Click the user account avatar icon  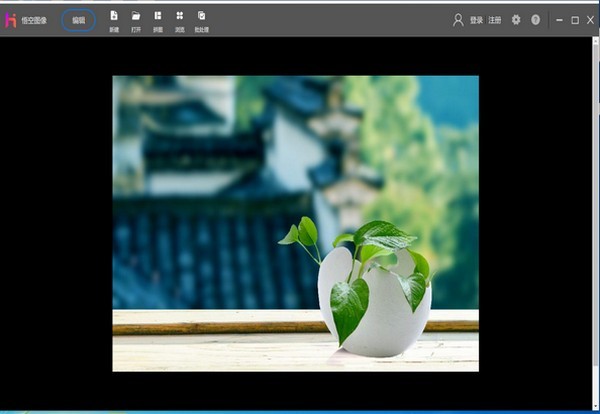[x=458, y=20]
